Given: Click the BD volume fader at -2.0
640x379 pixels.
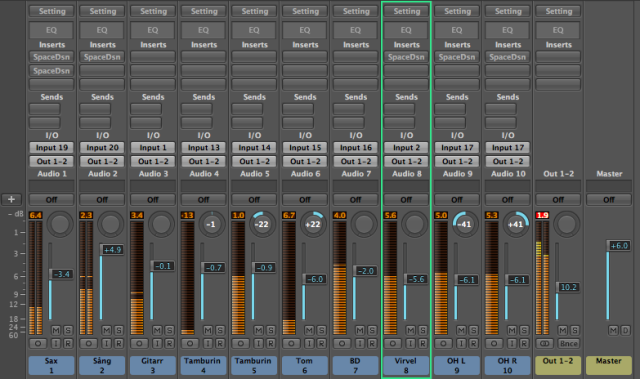Looking at the screenshot, I should [x=366, y=271].
